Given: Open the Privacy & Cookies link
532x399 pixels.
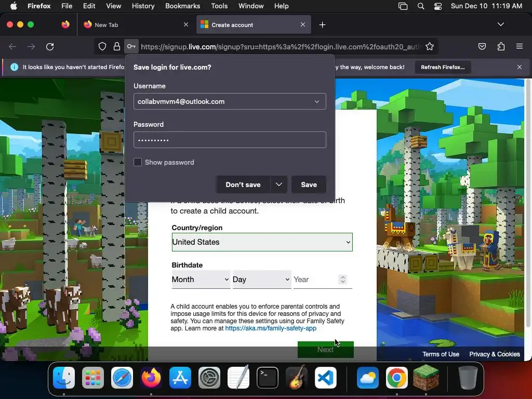Looking at the screenshot, I should tap(495, 354).
